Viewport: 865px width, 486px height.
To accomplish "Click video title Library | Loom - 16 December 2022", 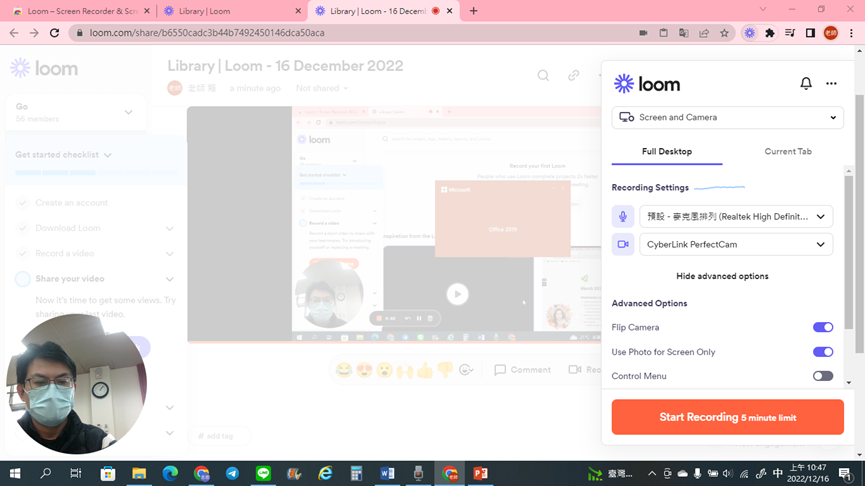I will 285,66.
